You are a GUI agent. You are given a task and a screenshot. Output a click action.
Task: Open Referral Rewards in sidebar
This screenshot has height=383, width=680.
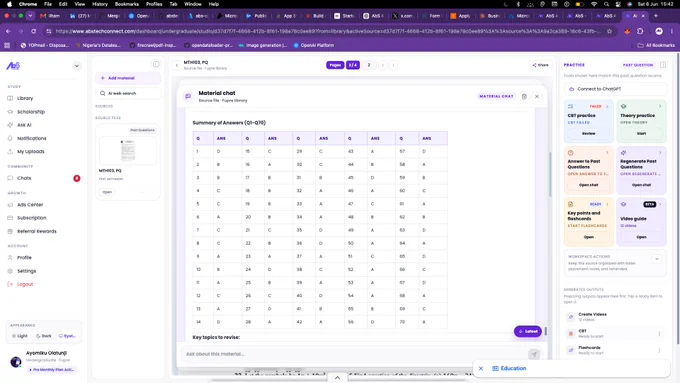click(36, 231)
